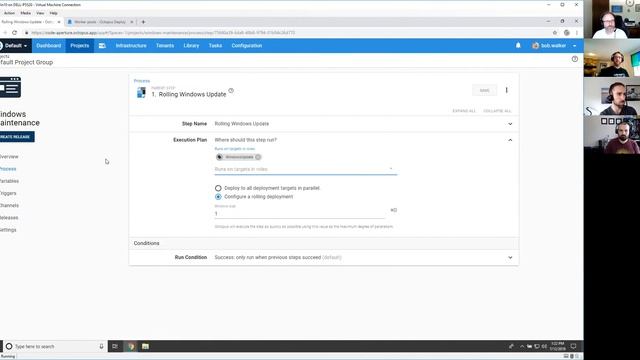This screenshot has height=360, width=640.
Task: Open the bob.walker user menu arrow
Action: coord(575,46)
